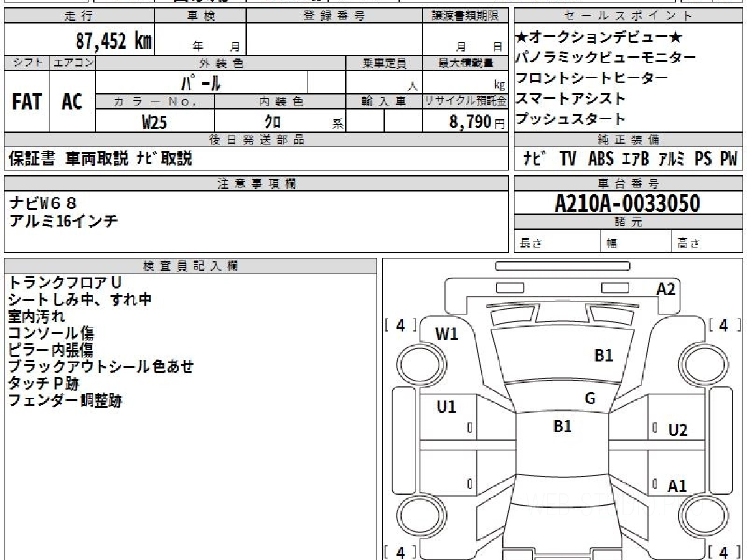The width and height of the screenshot is (747, 560).
Task: Select inspector note 室内汚れ
Action: (x=37, y=317)
